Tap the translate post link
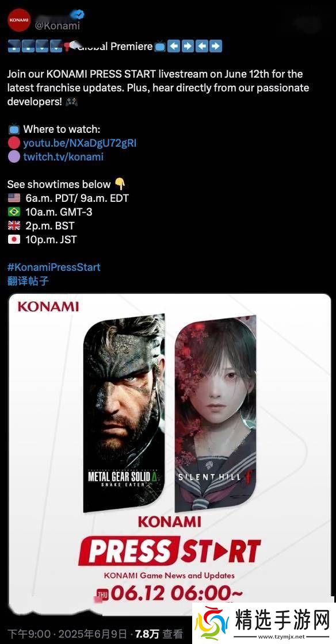 coord(28,281)
